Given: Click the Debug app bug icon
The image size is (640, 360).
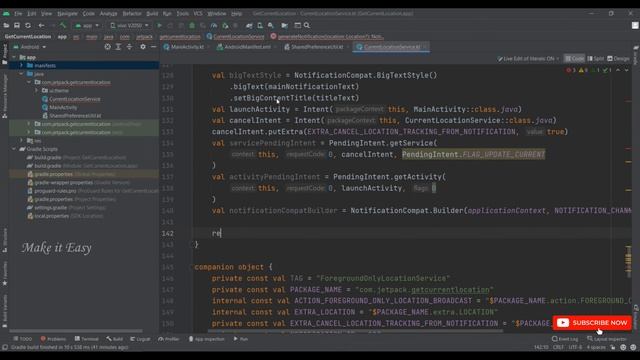Looking at the screenshot, I should tap(192, 25).
